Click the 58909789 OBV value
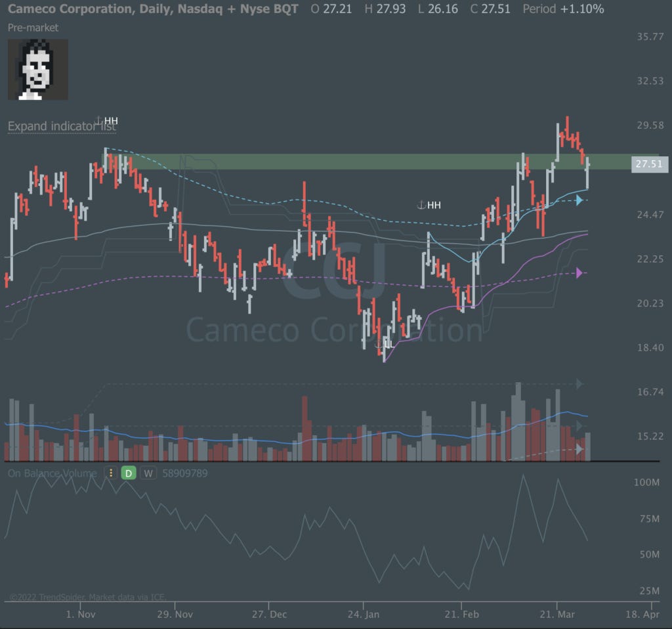Viewport: 672px width, 629px height. pyautogui.click(x=184, y=473)
